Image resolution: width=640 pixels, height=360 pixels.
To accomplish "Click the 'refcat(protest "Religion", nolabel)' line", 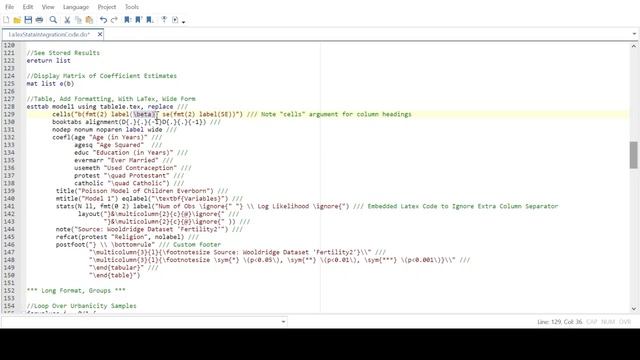I will 127,237.
